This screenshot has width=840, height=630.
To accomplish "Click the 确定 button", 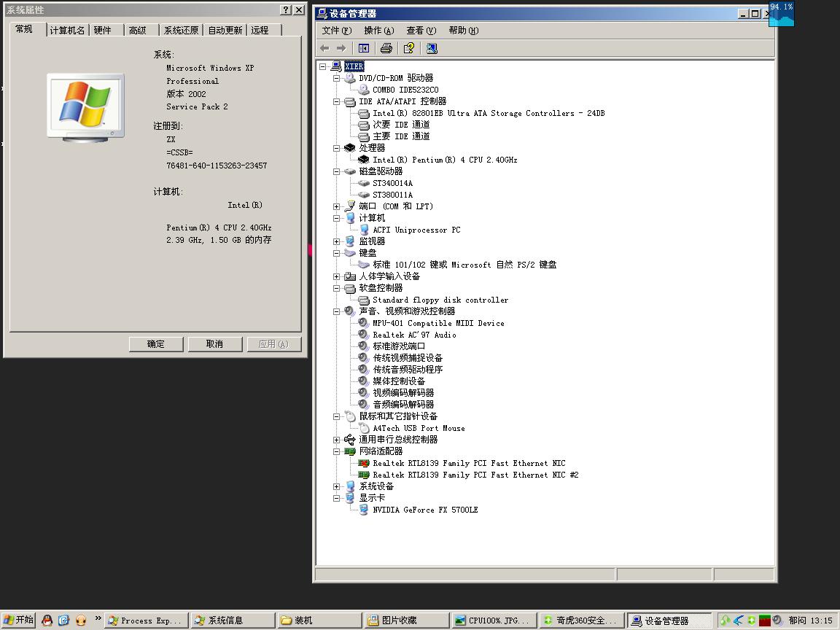I will click(156, 344).
